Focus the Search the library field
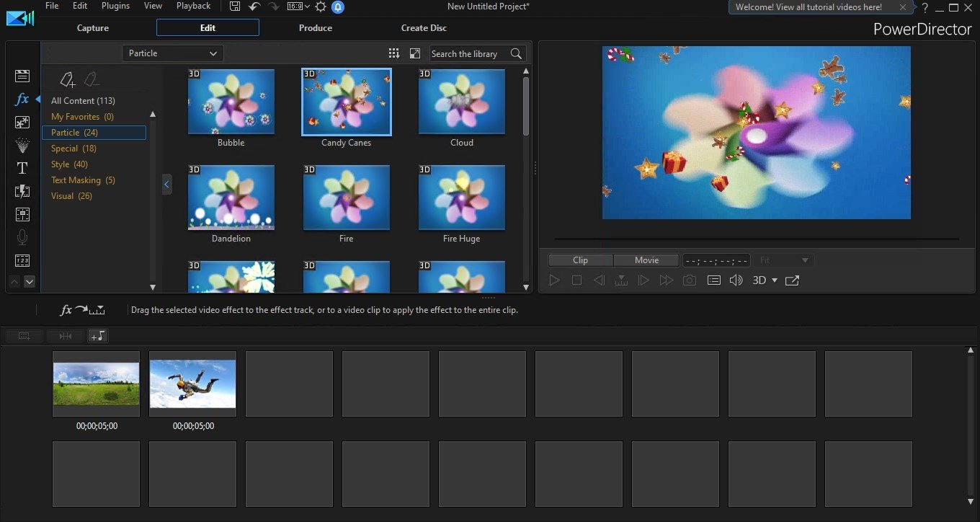Image resolution: width=980 pixels, height=522 pixels. (470, 53)
